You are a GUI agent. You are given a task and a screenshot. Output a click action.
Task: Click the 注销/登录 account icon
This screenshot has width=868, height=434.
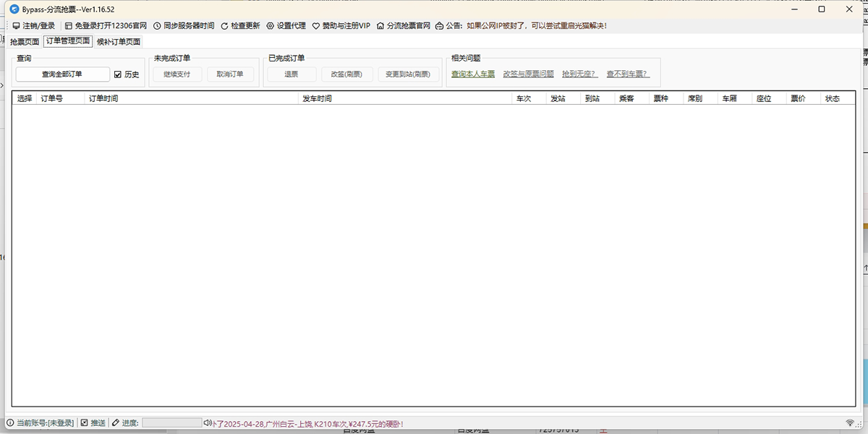[16, 25]
